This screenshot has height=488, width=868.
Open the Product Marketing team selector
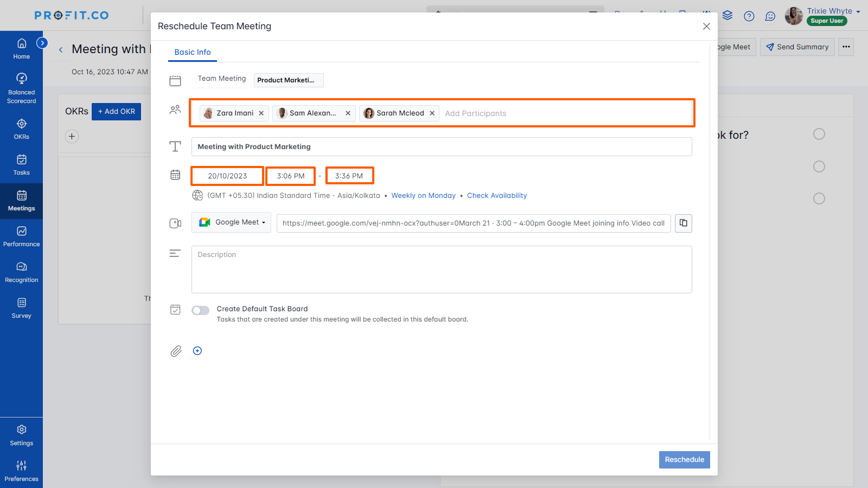pos(289,80)
